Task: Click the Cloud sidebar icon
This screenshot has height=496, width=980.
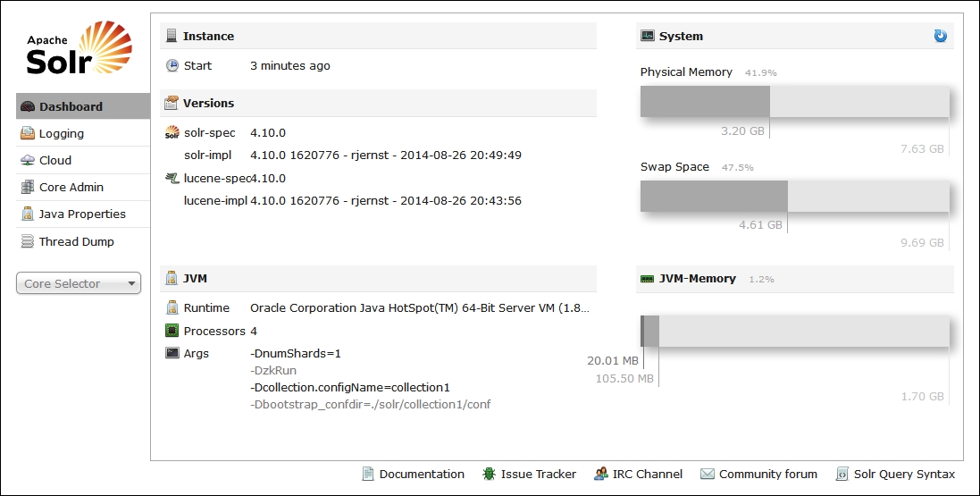Action: point(28,160)
